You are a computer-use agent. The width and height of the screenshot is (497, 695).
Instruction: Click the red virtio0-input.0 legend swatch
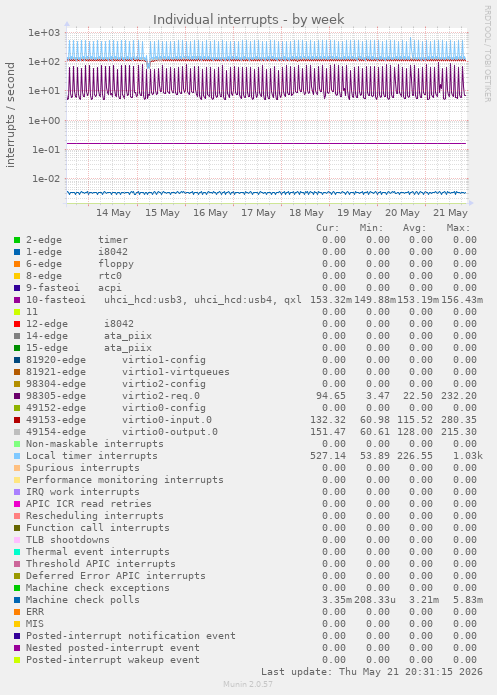point(17,420)
